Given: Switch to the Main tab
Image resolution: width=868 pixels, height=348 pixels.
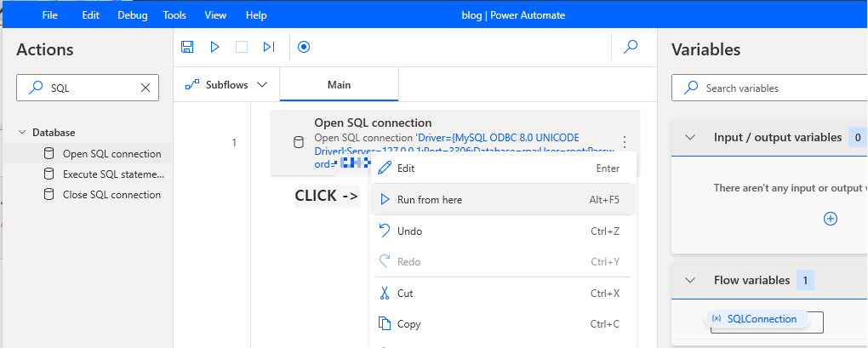Looking at the screenshot, I should (x=339, y=84).
